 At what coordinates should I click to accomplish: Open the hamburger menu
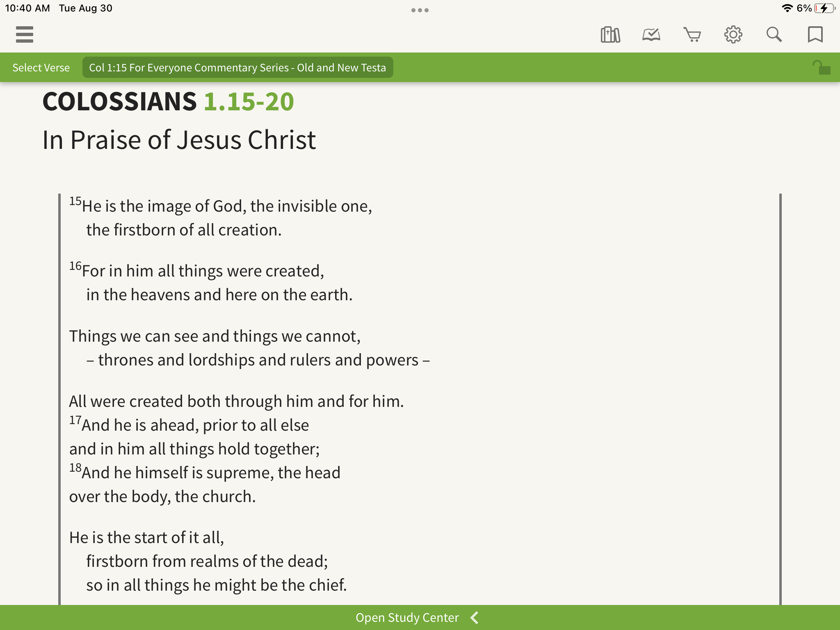pos(24,34)
